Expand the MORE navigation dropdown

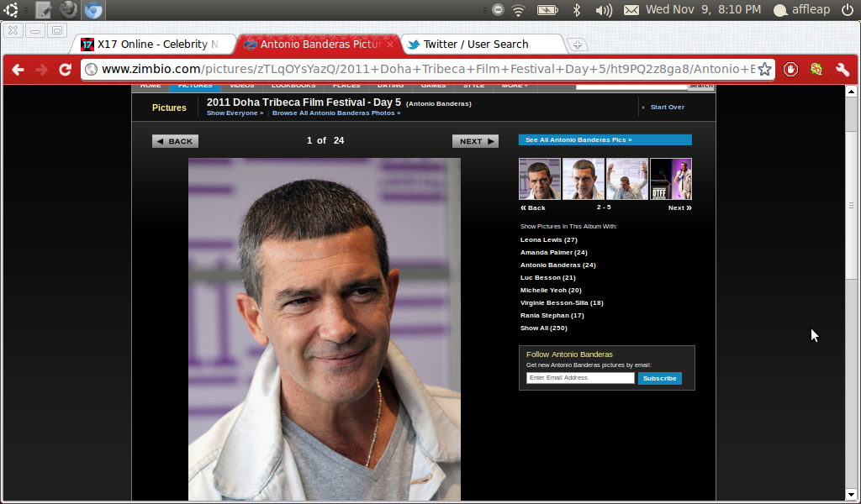click(515, 87)
